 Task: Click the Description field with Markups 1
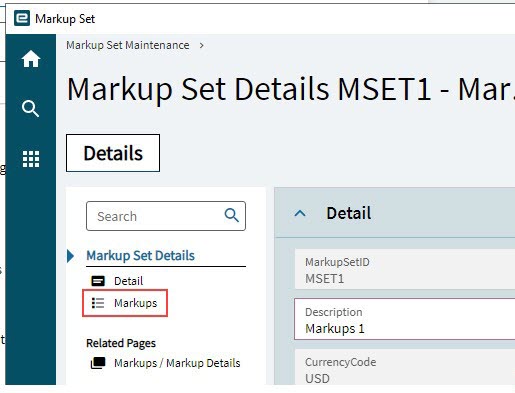click(404, 319)
